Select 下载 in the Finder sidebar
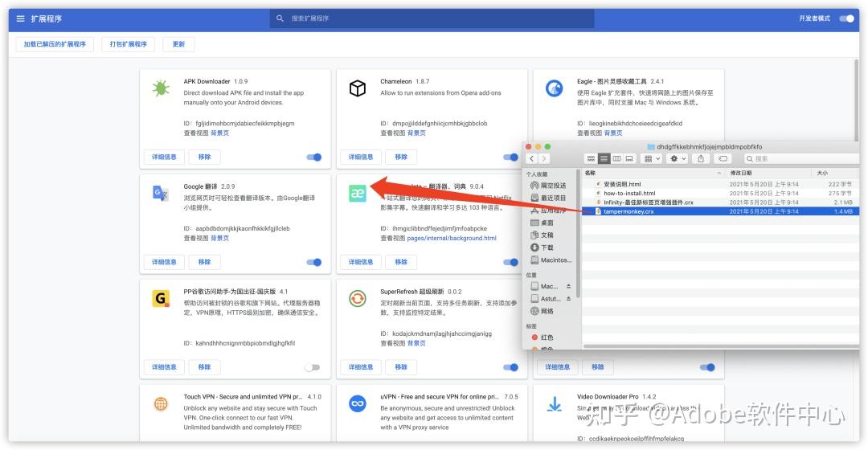Viewport: 868px width, 450px height. (x=547, y=247)
